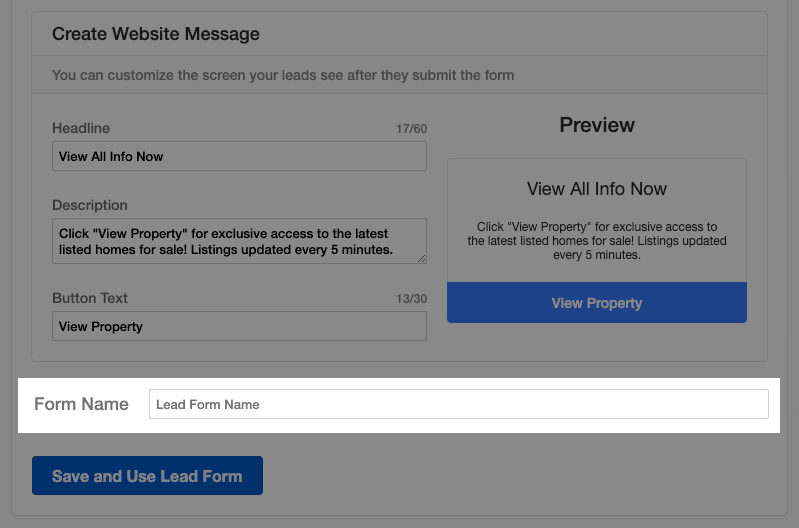
Task: Click the 17/60 headline character counter
Action: coord(412,128)
